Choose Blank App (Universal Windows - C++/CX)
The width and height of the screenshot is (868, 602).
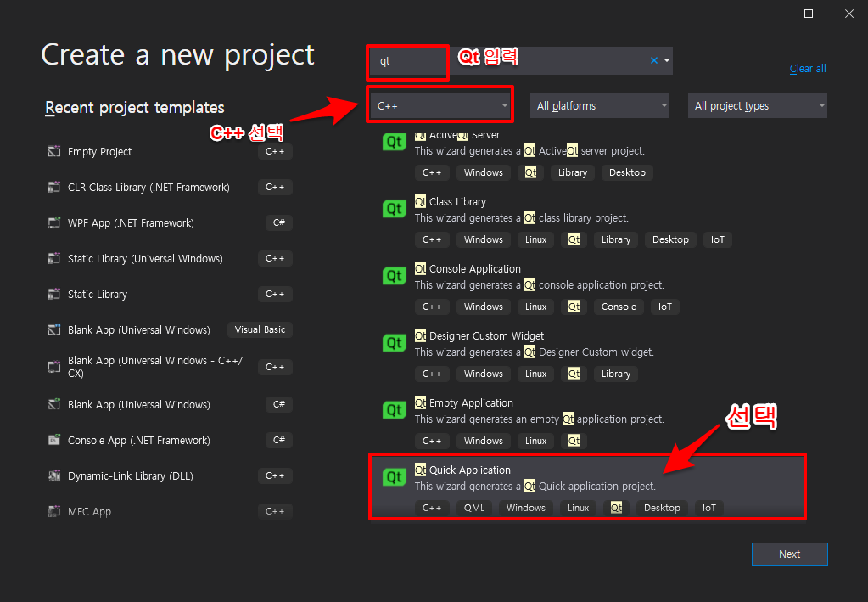[x=170, y=367]
